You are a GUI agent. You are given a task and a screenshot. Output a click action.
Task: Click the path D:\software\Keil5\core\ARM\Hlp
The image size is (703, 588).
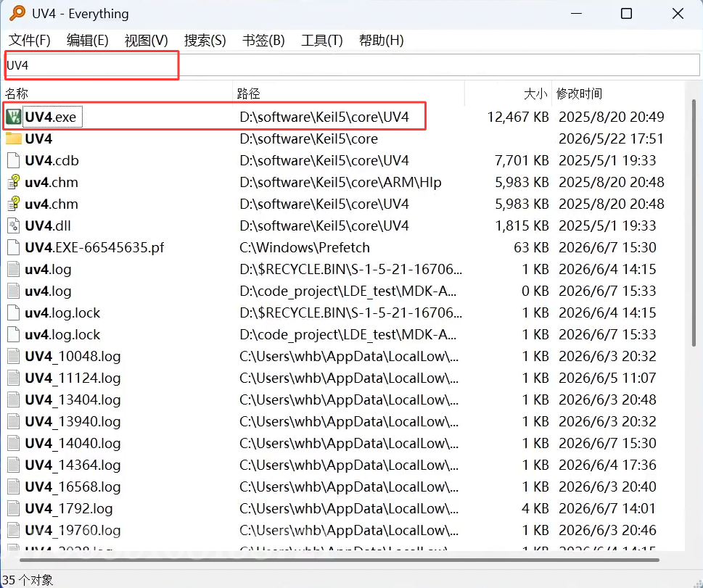click(341, 182)
